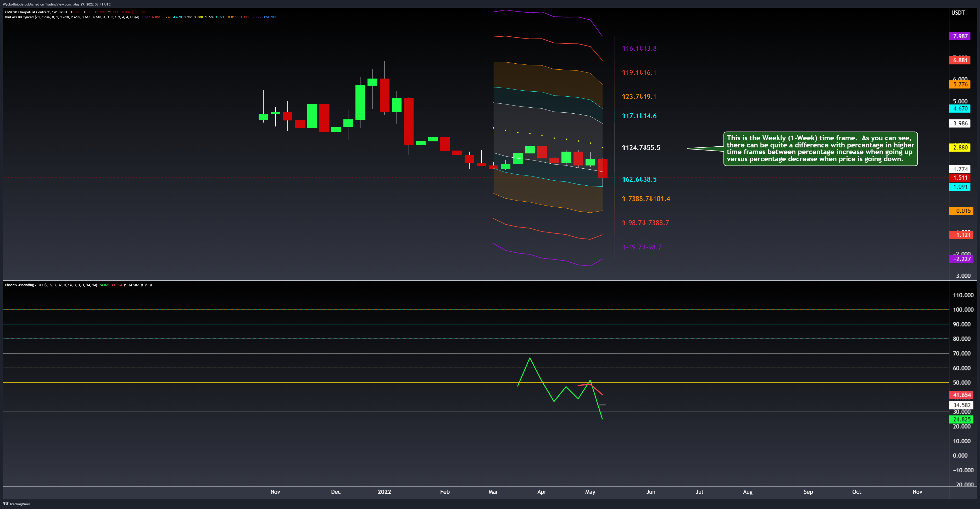980x509 pixels.
Task: Click the USDT currency label
Action: (x=958, y=13)
